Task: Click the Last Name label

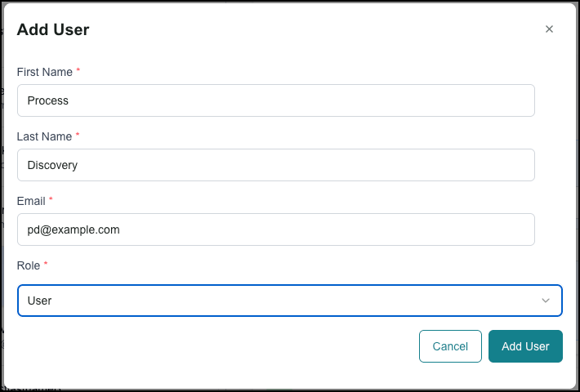Action: [44, 136]
